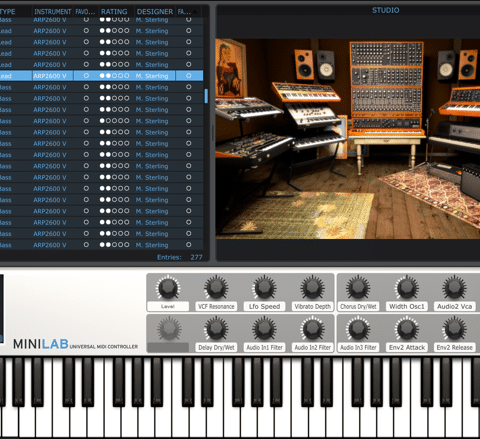Select the Width Osc1 knob
480x439 pixels.
[x=407, y=288]
